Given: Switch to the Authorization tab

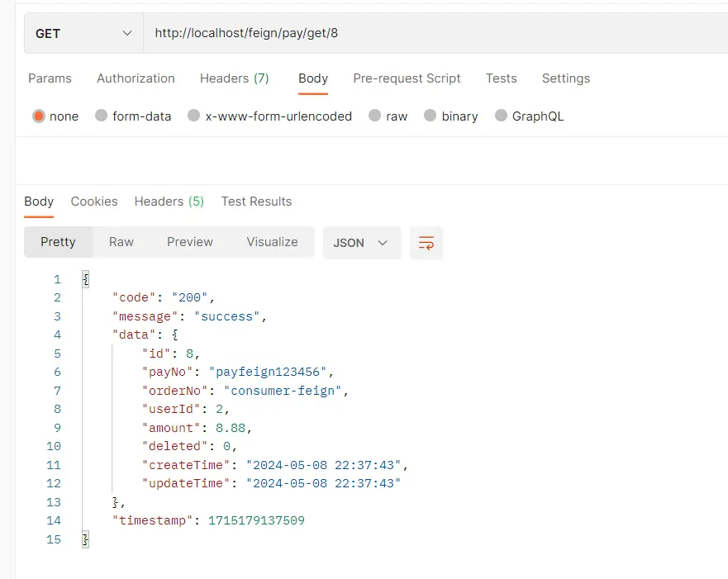Looking at the screenshot, I should (136, 78).
